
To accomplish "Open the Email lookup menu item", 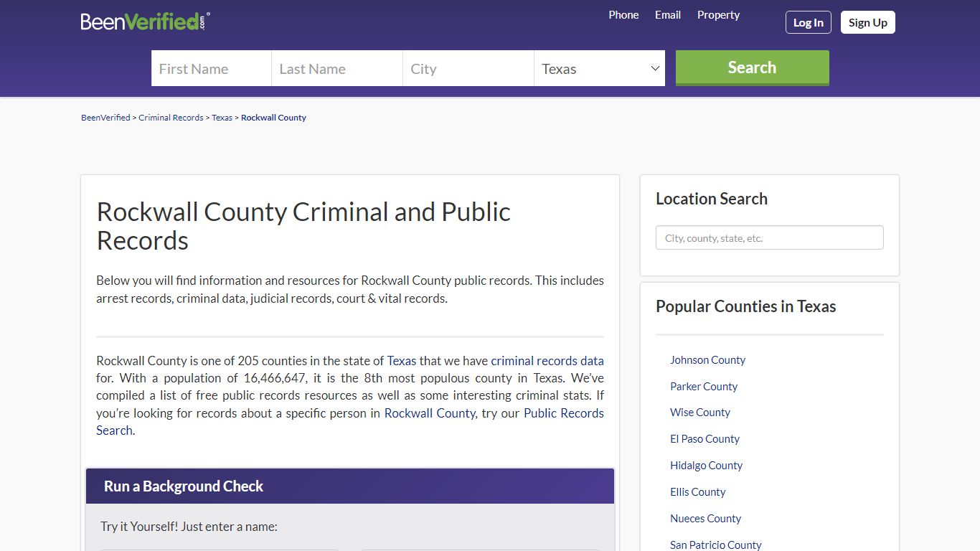I will tap(668, 15).
